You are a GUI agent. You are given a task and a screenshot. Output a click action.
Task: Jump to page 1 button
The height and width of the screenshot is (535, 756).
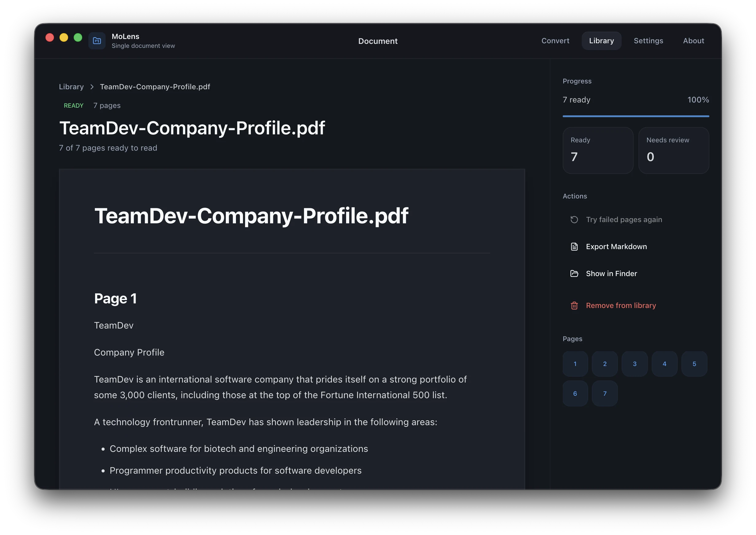click(x=575, y=364)
